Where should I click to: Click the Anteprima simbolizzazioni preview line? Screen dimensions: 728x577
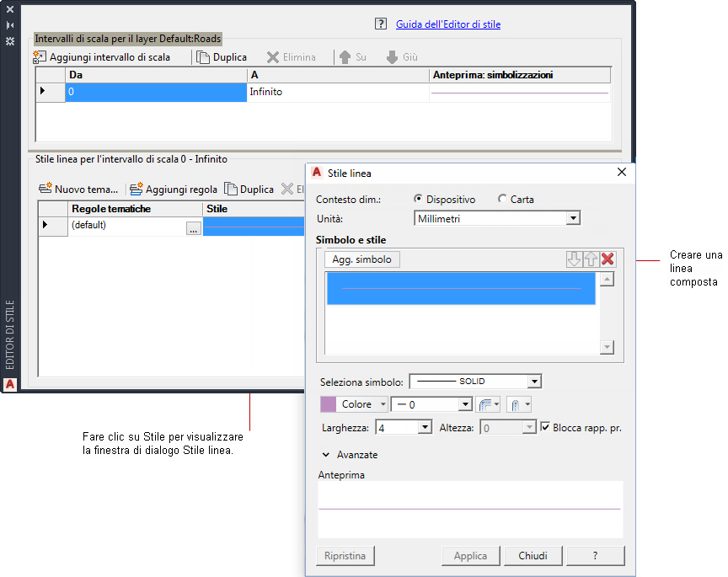(x=520, y=93)
